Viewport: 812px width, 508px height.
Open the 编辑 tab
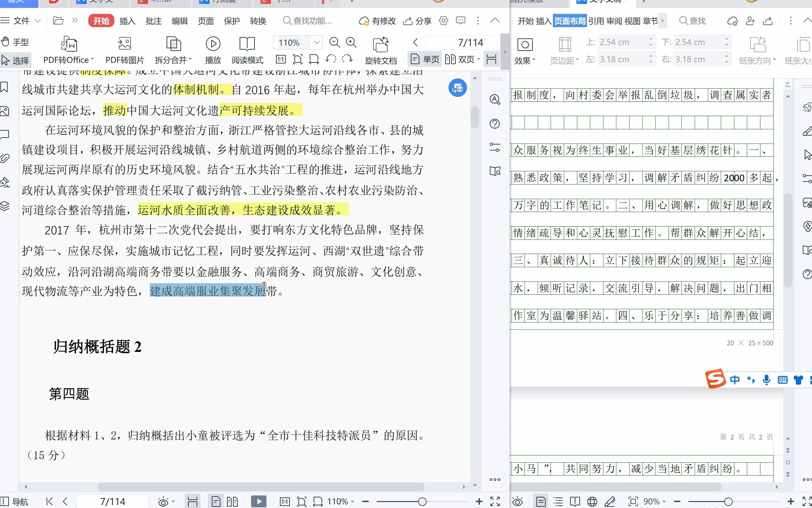pyautogui.click(x=179, y=21)
